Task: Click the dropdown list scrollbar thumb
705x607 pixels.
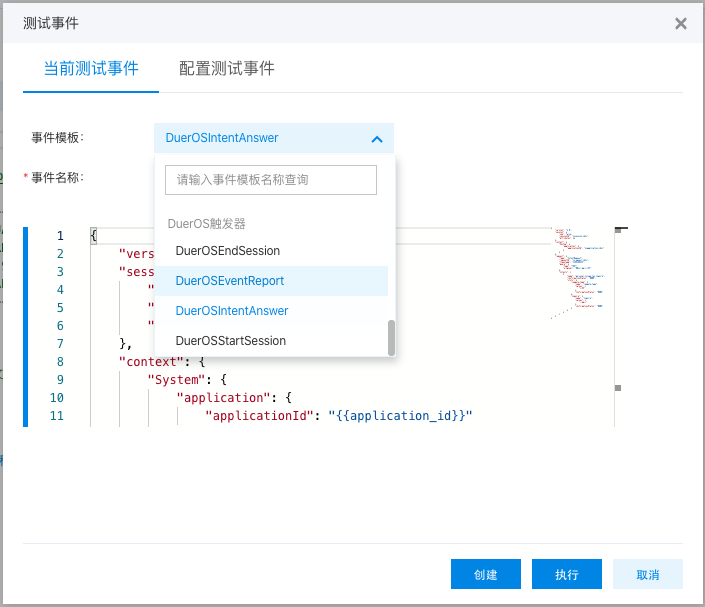Action: click(391, 338)
